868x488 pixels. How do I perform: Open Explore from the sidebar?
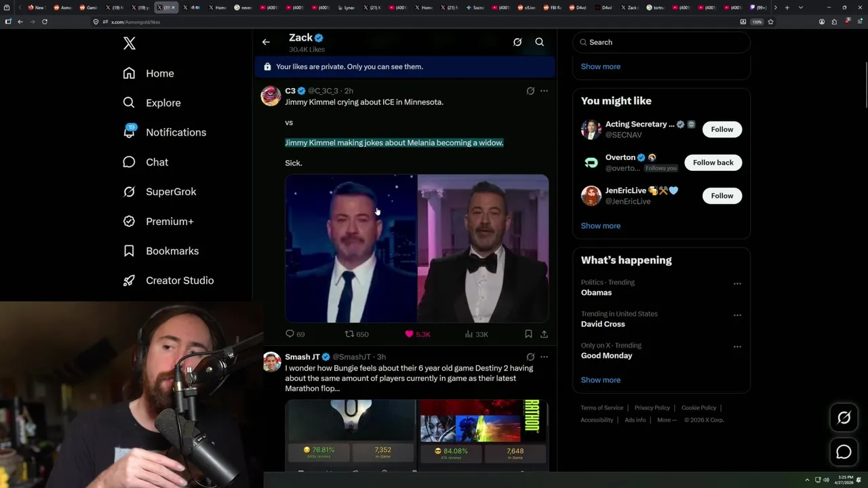(151, 103)
